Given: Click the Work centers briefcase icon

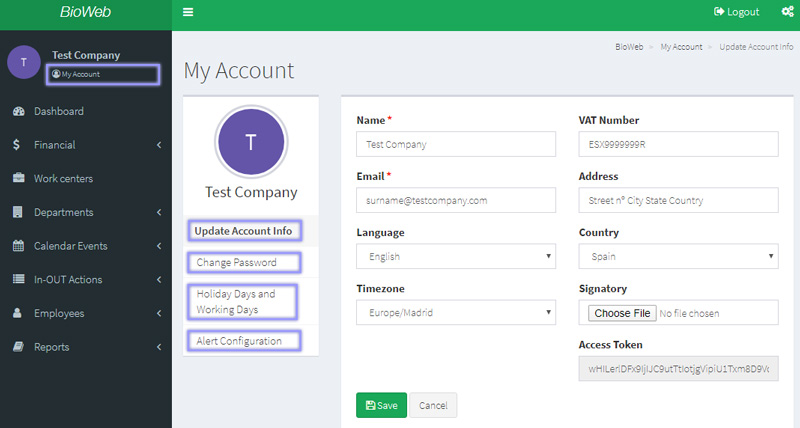Looking at the screenshot, I should [x=18, y=179].
